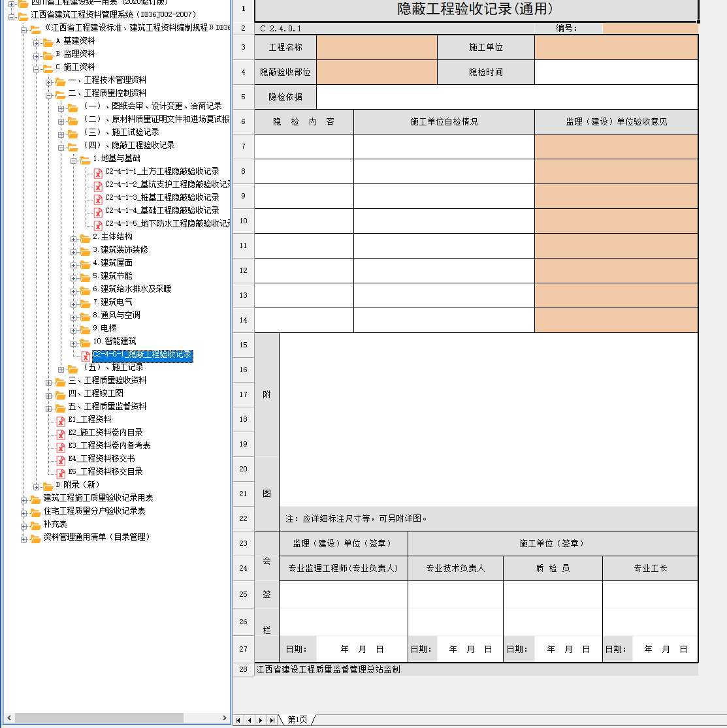This screenshot has width=727, height=728.
Task: Go to first sheet page arrow
Action: click(x=238, y=720)
